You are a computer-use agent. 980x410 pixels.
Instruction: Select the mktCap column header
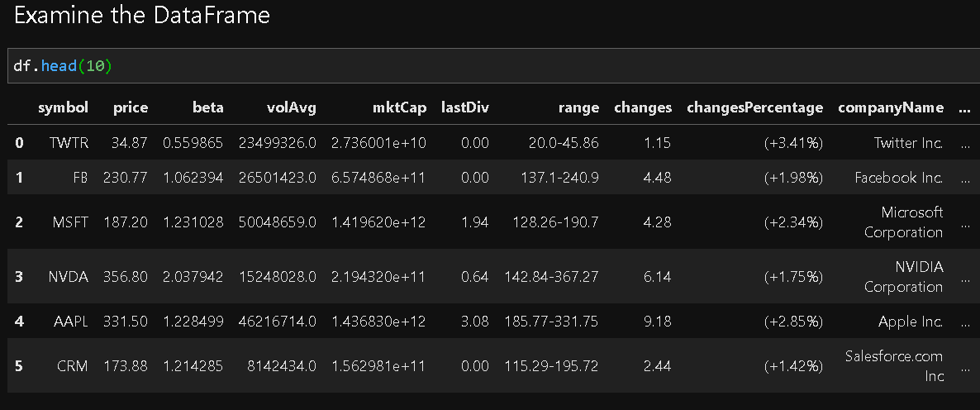click(400, 107)
